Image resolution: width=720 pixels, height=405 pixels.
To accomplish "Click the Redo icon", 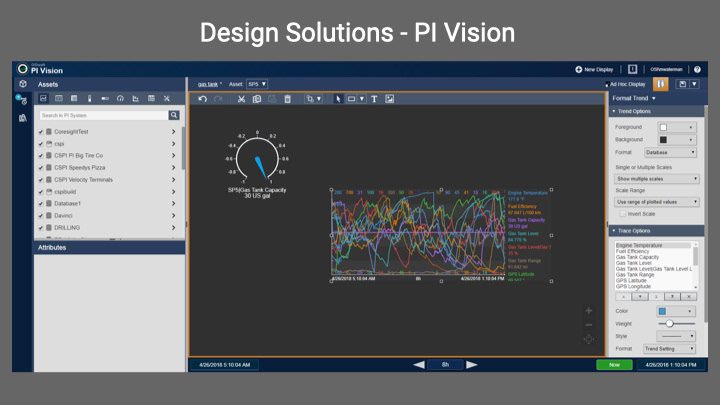I will pos(218,99).
